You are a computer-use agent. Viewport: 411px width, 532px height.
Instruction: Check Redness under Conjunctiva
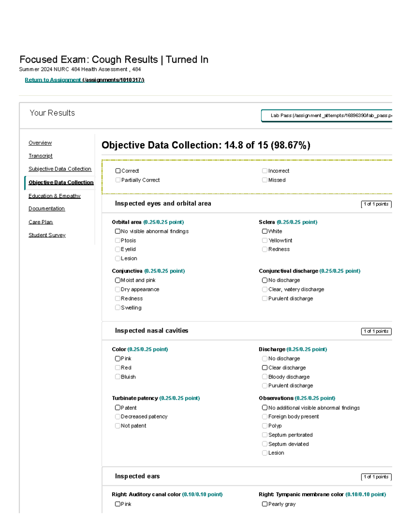pyautogui.click(x=118, y=298)
